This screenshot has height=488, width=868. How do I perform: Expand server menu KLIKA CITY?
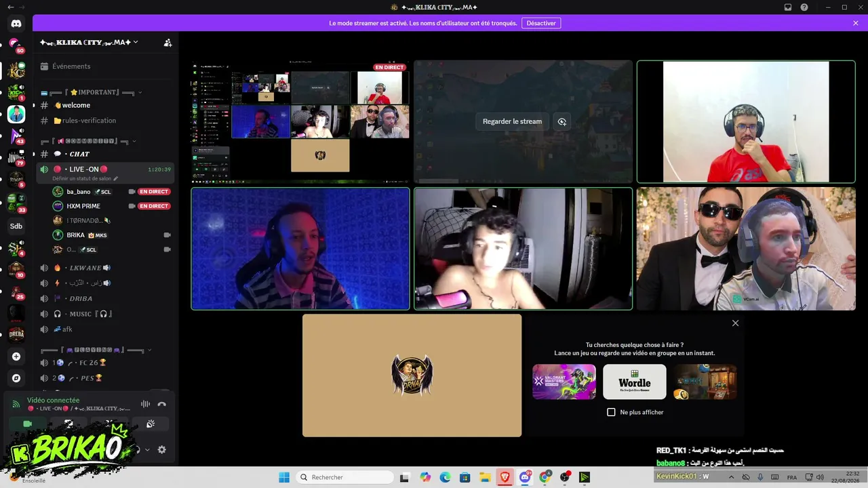(x=89, y=43)
